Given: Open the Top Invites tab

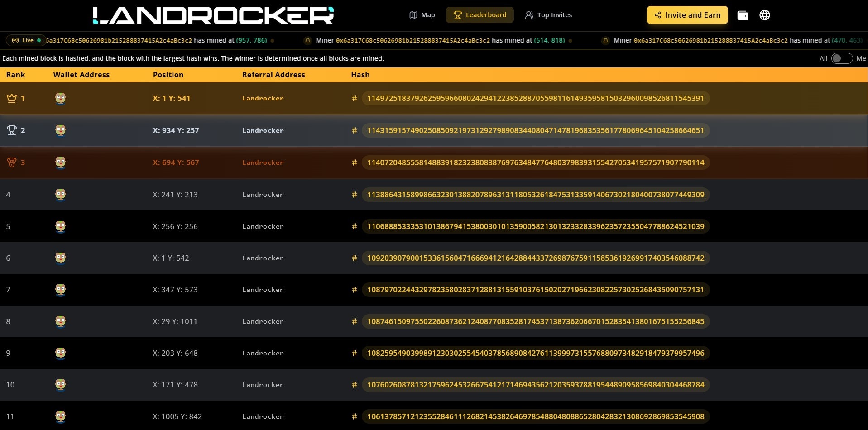Looking at the screenshot, I should click(x=549, y=15).
